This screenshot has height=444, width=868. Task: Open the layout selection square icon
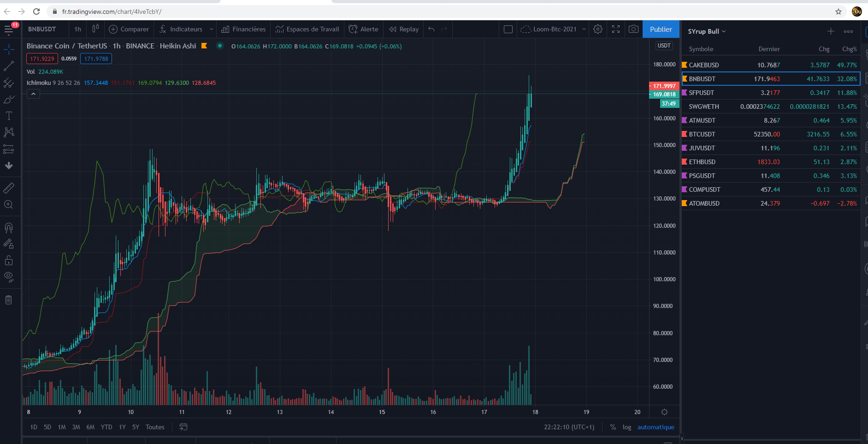pyautogui.click(x=508, y=29)
